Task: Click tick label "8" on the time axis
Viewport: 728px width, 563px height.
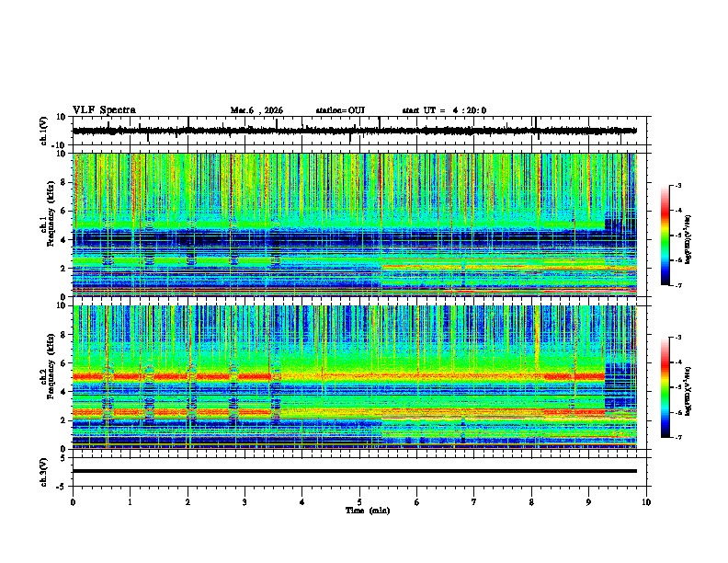Action: pyautogui.click(x=531, y=502)
